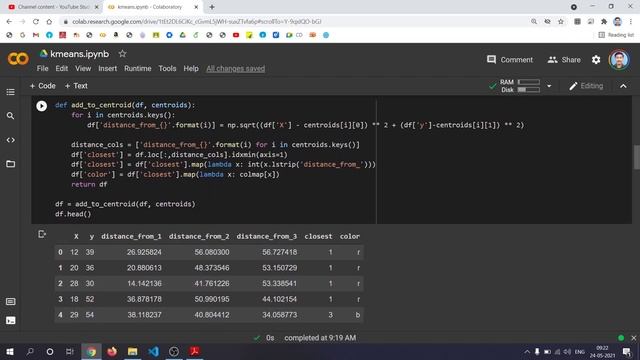640x360 pixels.
Task: Go back in browser
Action: coord(9,21)
